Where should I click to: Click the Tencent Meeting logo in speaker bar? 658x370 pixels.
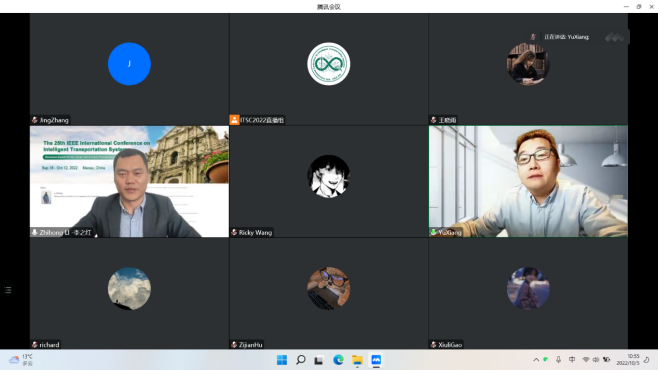615,37
